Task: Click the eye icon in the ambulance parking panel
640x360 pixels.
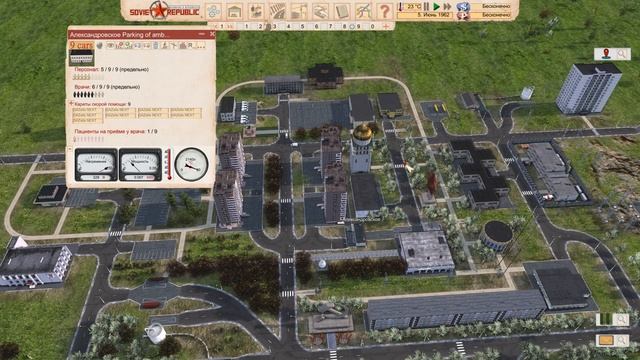Action: 110,45
